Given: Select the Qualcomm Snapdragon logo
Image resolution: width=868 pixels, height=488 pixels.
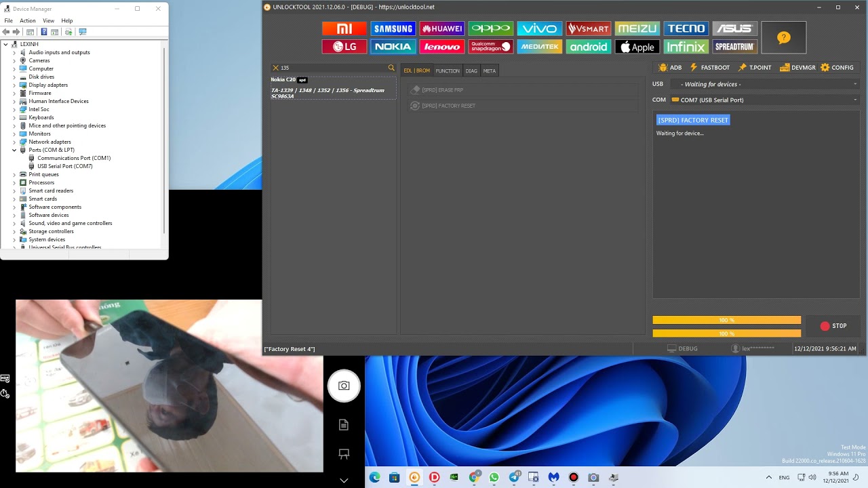Looking at the screenshot, I should [x=490, y=47].
